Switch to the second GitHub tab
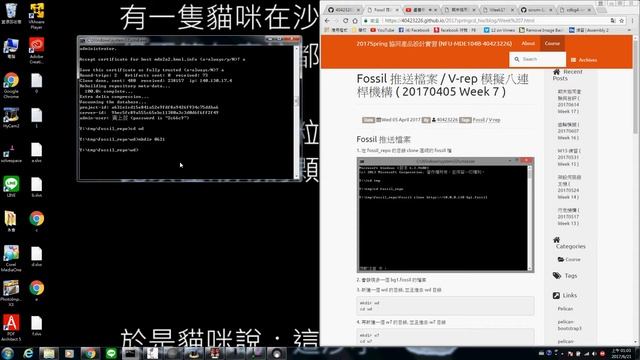The width and height of the screenshot is (640, 360). tap(536, 10)
